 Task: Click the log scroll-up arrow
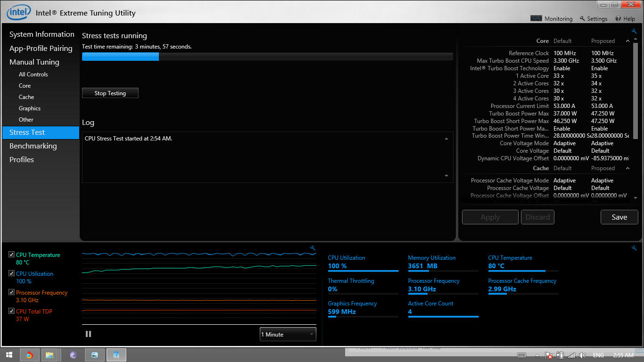tap(446, 139)
